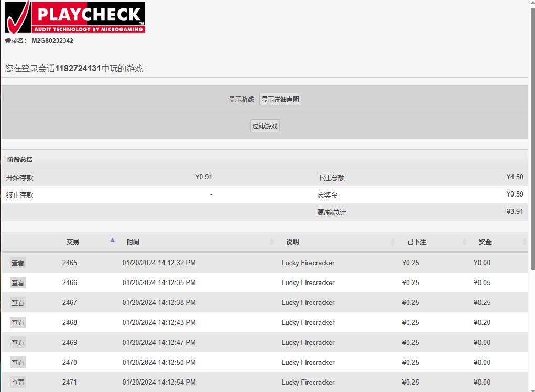This screenshot has width=535, height=392.
Task: Sort by 奖金 column header
Action: tap(485, 242)
